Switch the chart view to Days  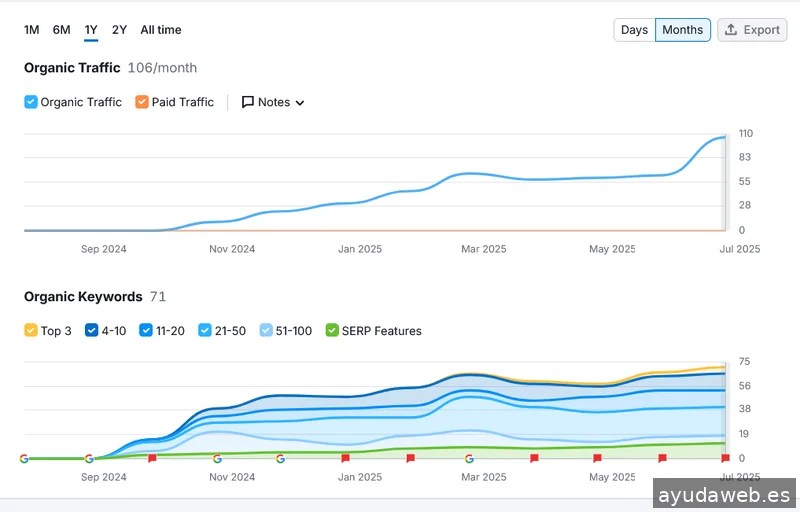[634, 30]
